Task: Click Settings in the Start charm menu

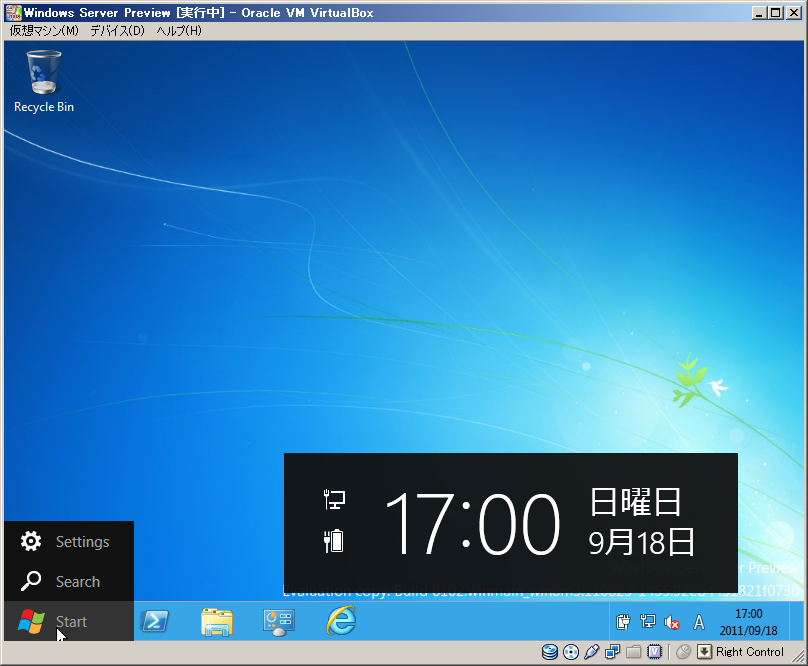Action: coord(68,541)
